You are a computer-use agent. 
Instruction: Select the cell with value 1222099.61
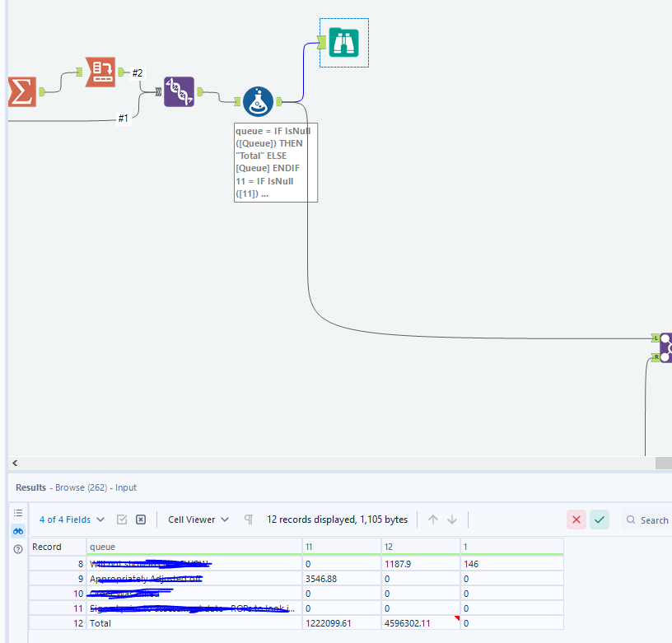(x=342, y=623)
